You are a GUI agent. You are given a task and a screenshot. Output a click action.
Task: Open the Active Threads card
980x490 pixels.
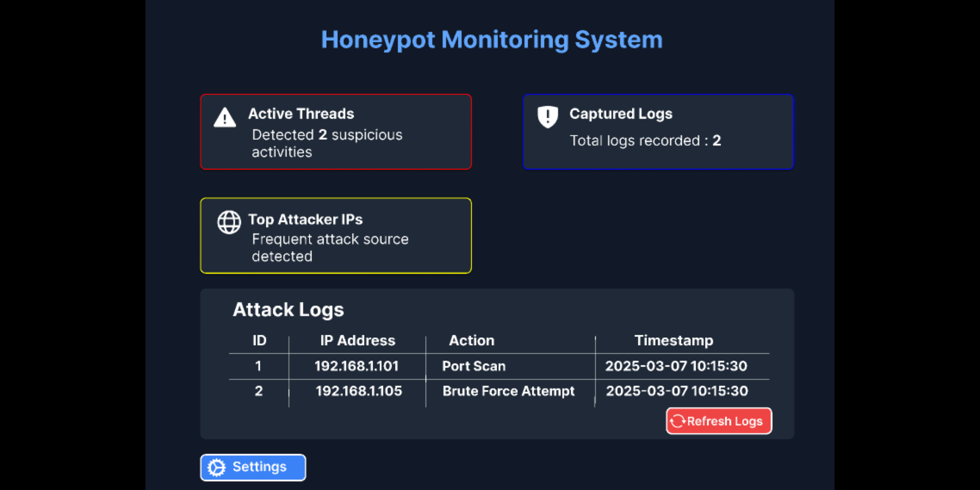336,132
